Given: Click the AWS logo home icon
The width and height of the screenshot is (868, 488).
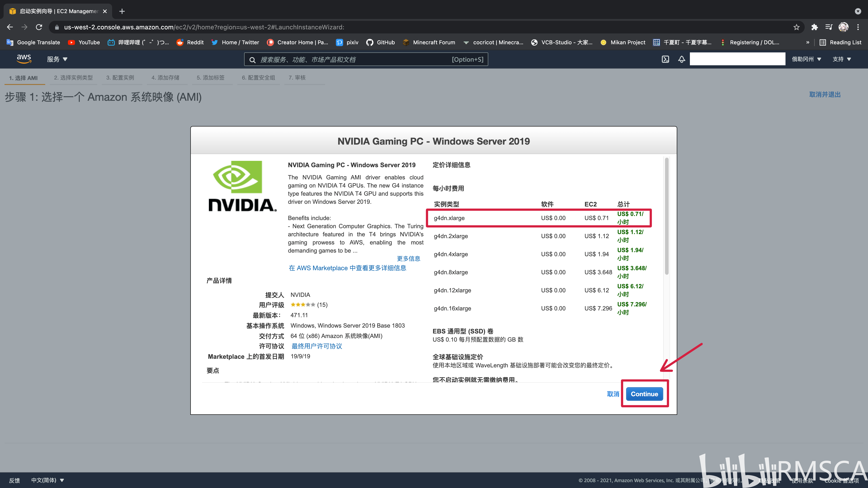Looking at the screenshot, I should pyautogui.click(x=24, y=59).
